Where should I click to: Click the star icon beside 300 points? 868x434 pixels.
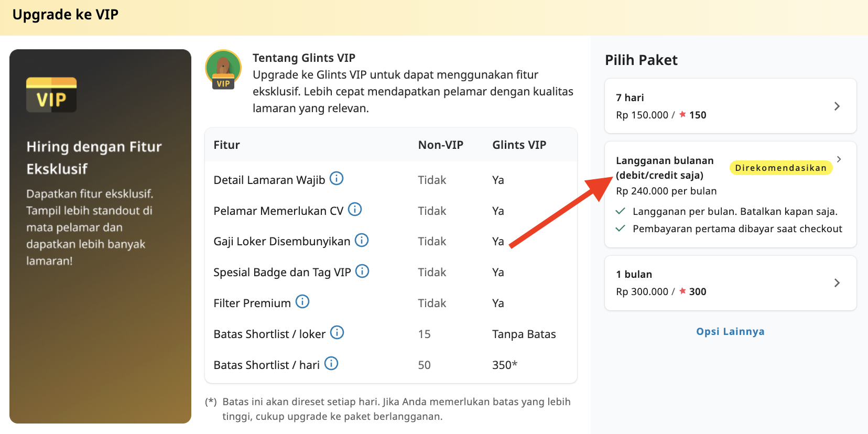point(682,291)
